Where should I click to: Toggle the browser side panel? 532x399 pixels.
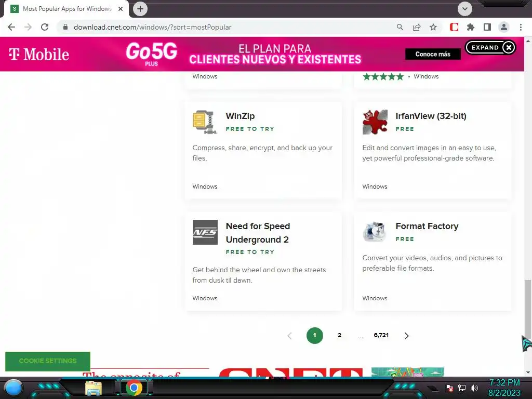[487, 27]
